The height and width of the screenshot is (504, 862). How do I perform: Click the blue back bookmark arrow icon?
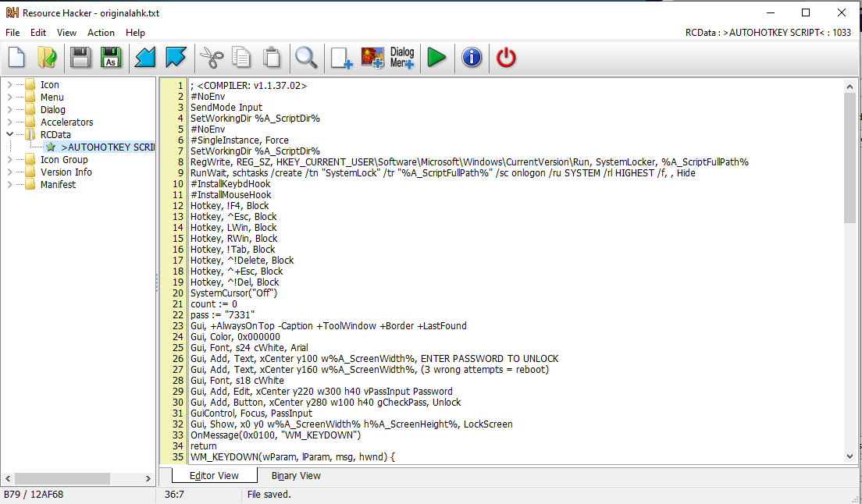[145, 58]
